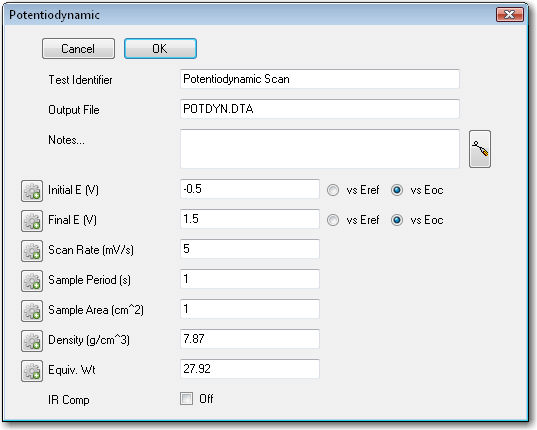Click the Output File field POTDYN.DTA
This screenshot has width=537, height=430.
pyautogui.click(x=320, y=109)
